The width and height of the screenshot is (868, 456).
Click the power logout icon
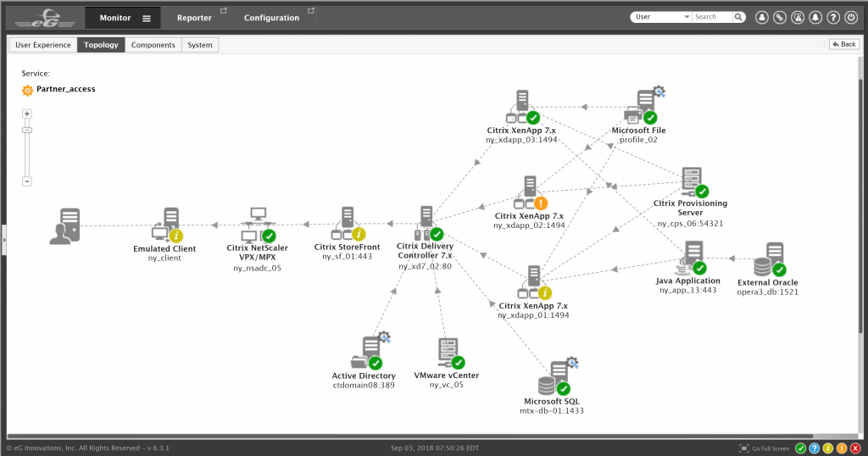(851, 17)
